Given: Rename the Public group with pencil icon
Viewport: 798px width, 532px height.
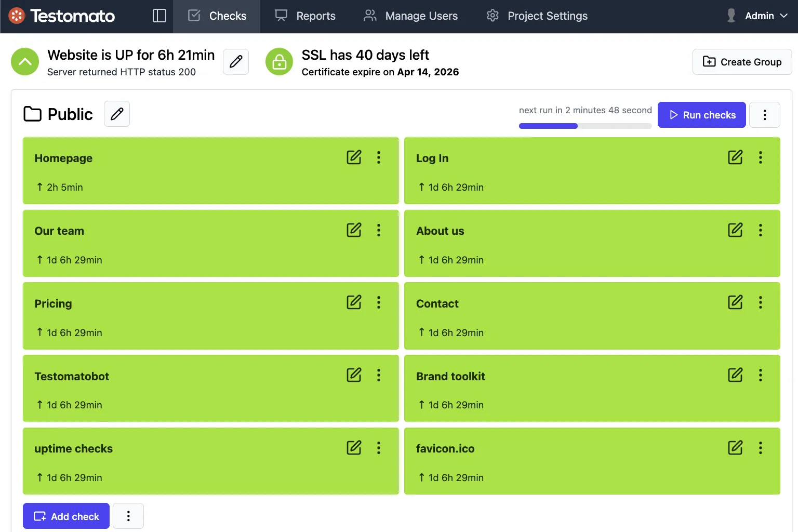Looking at the screenshot, I should pos(117,114).
